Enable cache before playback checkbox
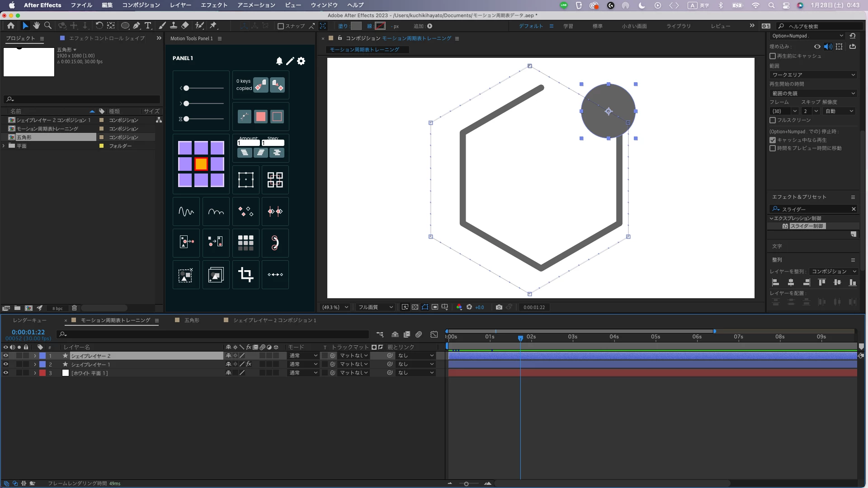Image resolution: width=868 pixels, height=488 pixels. tap(773, 56)
